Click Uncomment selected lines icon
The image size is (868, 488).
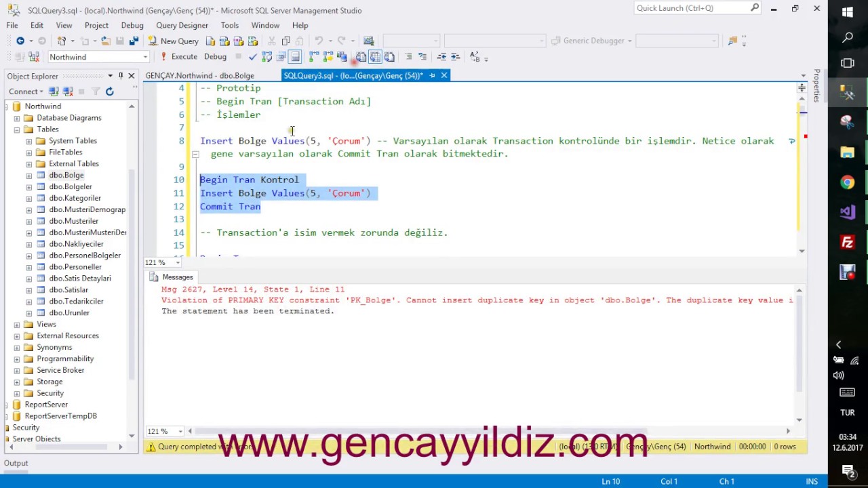click(x=422, y=57)
